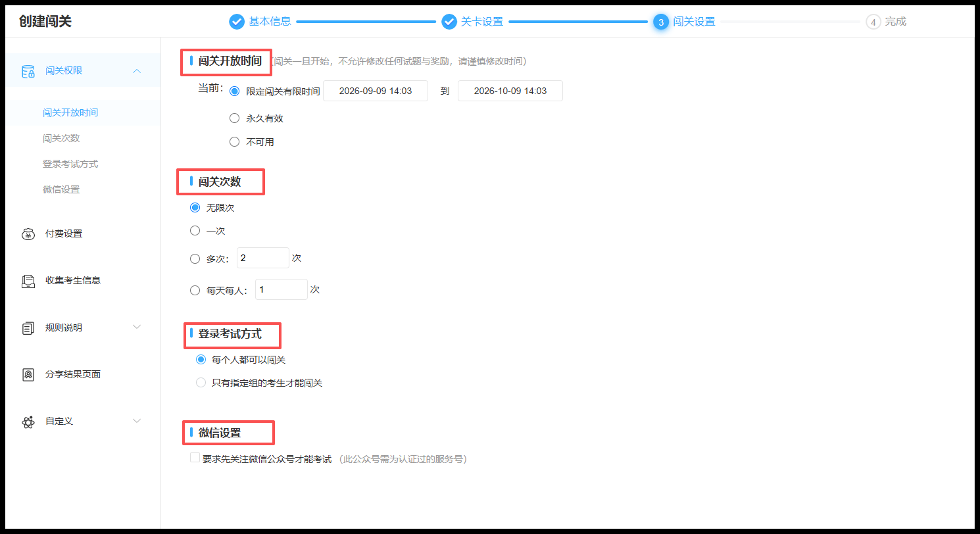Choose 每天每人 attempts radio button
The width and height of the screenshot is (980, 534).
[x=195, y=290]
